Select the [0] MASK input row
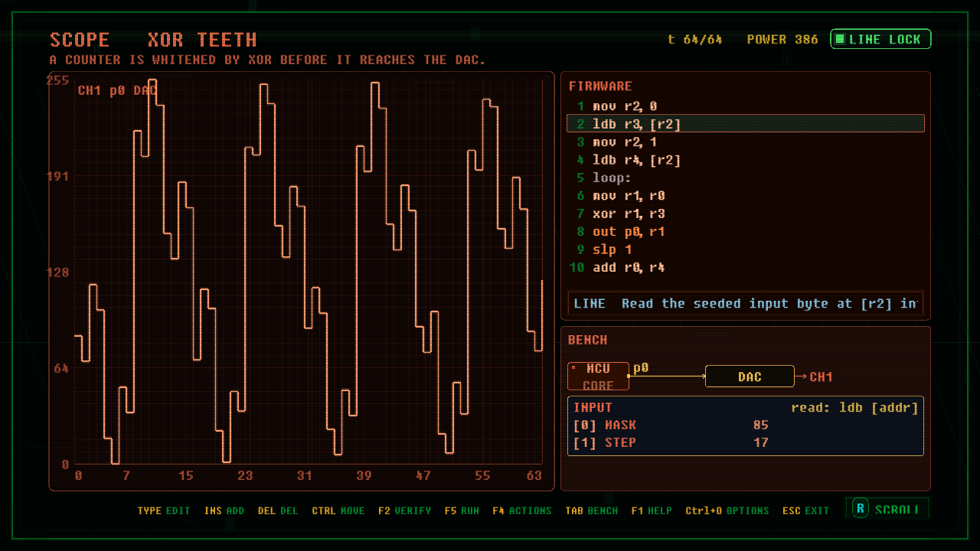The image size is (980, 551). point(745,425)
